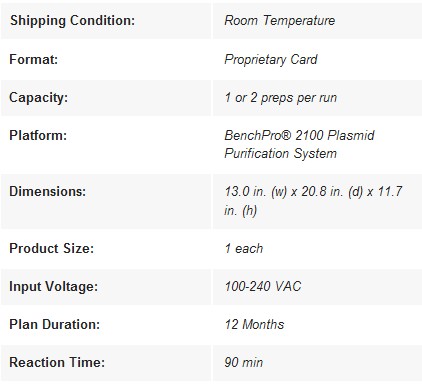Viewport: 422px width, 384px height.
Task: Select BenchPro 2100 Plasmid Purification System text
Action: [x=299, y=145]
